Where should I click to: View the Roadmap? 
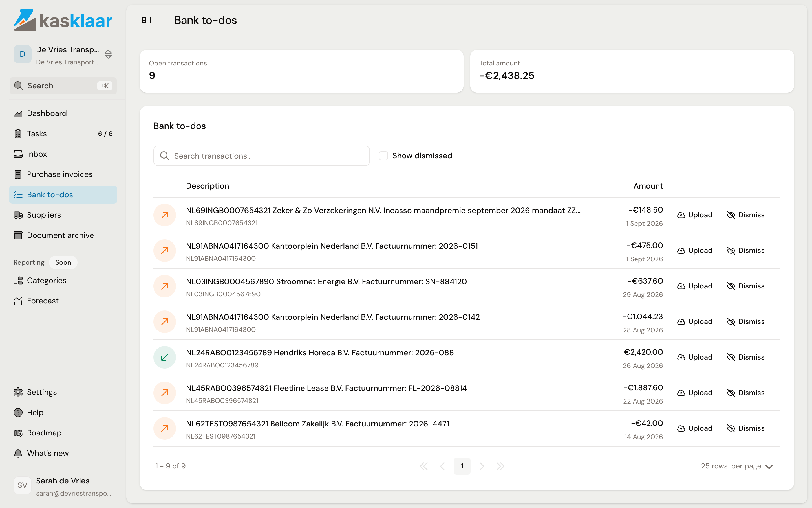coord(63,433)
